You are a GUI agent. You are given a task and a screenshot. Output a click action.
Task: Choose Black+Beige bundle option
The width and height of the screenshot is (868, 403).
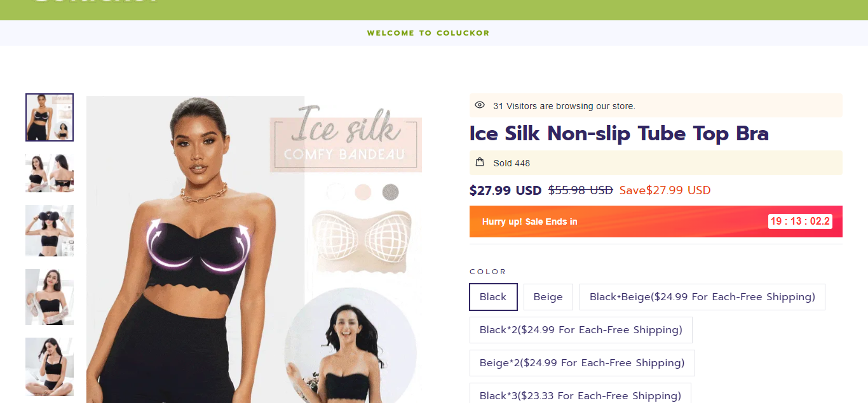[x=702, y=297]
